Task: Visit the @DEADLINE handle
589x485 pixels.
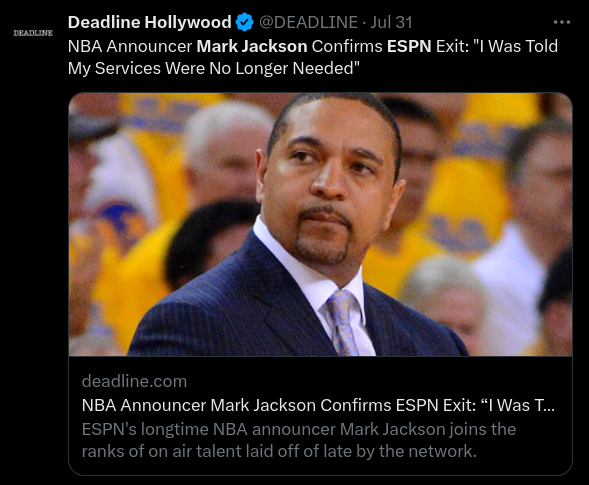Action: [308, 22]
